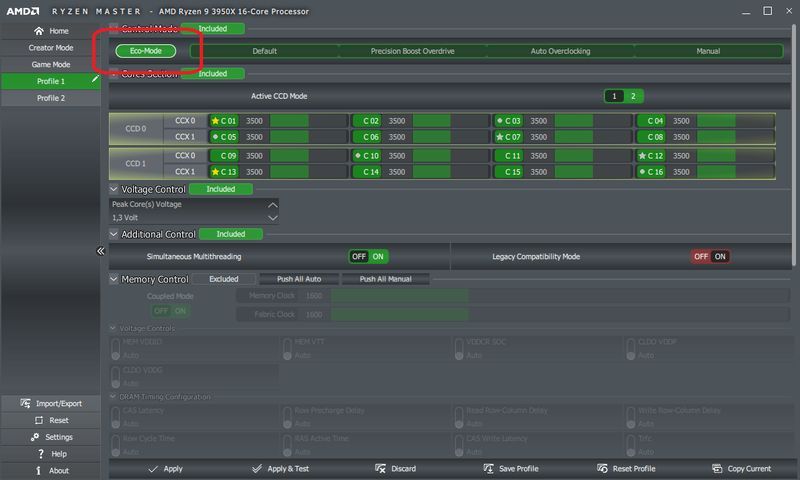This screenshot has height=480, width=800.
Task: Click the vertical scrollbar on right
Action: pos(793,145)
